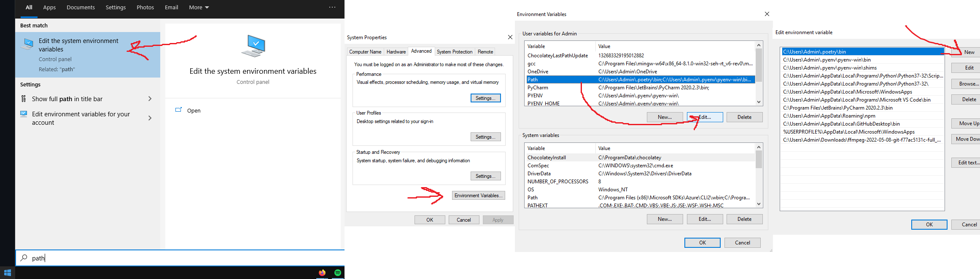
Task: Open Spotify from the taskbar
Action: coord(338,273)
